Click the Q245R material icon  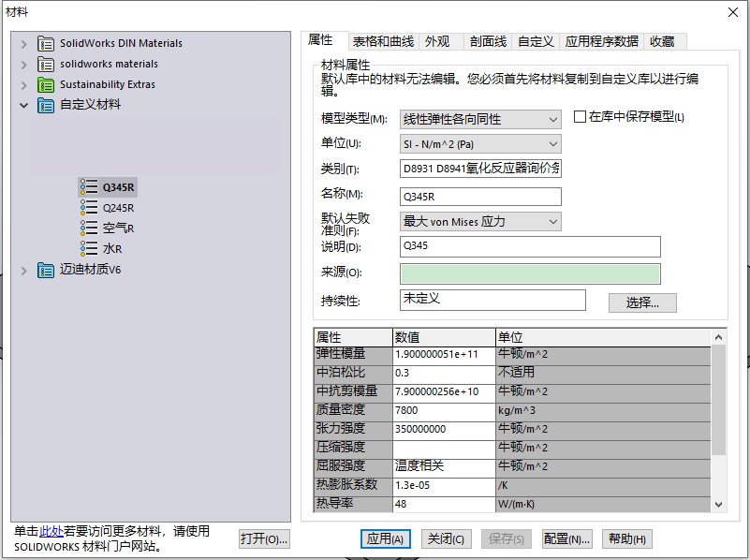click(x=89, y=207)
